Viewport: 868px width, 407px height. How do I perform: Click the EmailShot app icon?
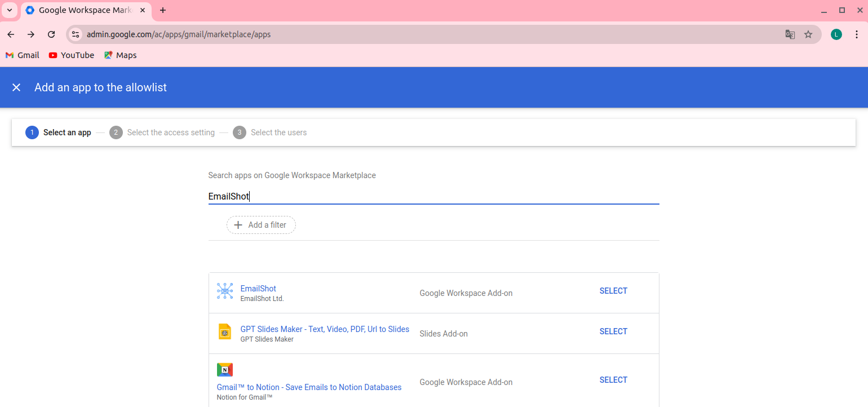[225, 291]
